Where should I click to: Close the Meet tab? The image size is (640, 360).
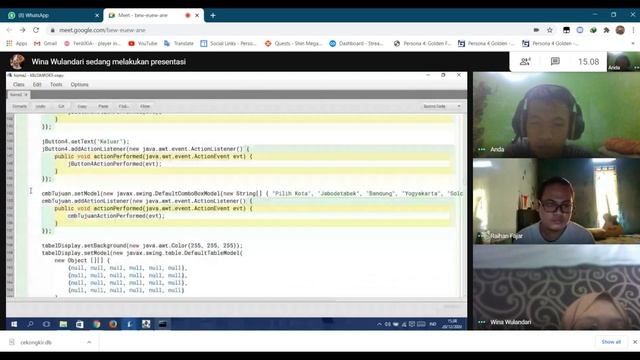pos(197,16)
